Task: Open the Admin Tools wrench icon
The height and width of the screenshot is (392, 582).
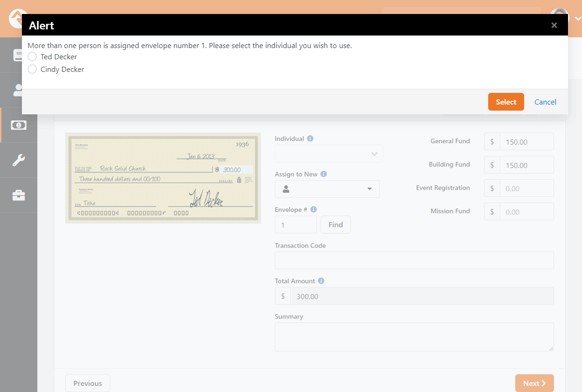Action: pyautogui.click(x=19, y=160)
